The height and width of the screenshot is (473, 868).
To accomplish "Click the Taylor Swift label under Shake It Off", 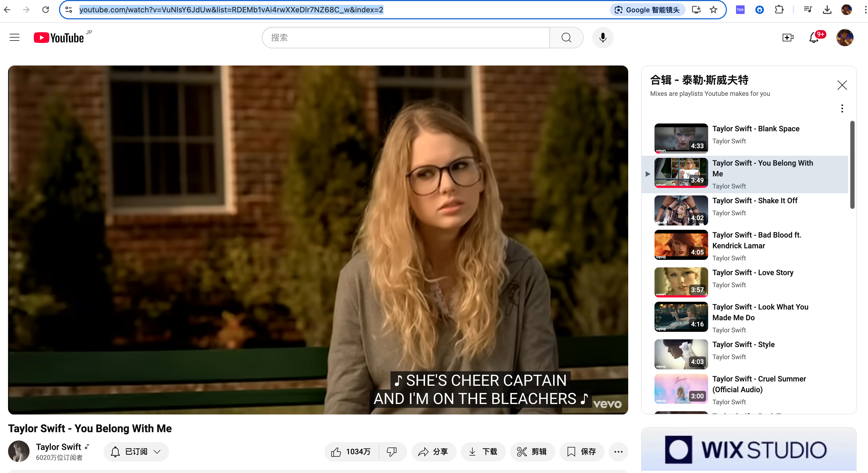I will tap(729, 213).
